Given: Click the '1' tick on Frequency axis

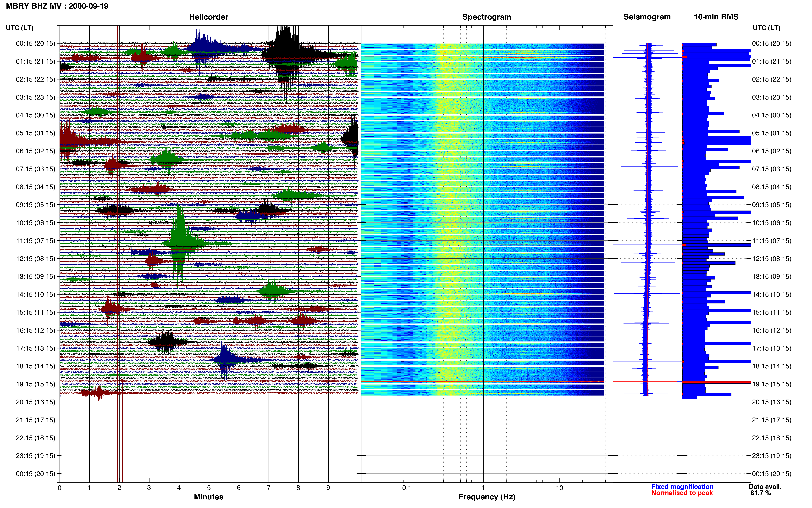Looking at the screenshot, I should coord(483,488).
